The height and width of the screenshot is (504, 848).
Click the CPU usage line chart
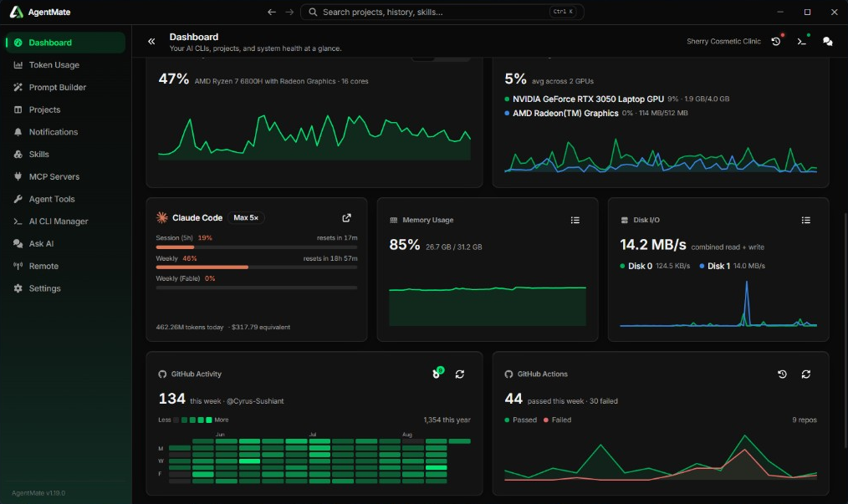point(314,137)
